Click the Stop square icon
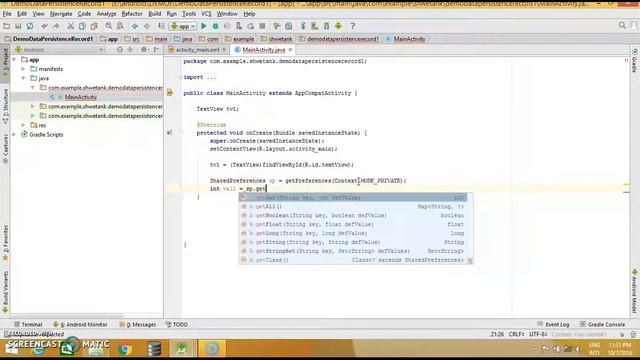640x360 pixels. coord(262,26)
